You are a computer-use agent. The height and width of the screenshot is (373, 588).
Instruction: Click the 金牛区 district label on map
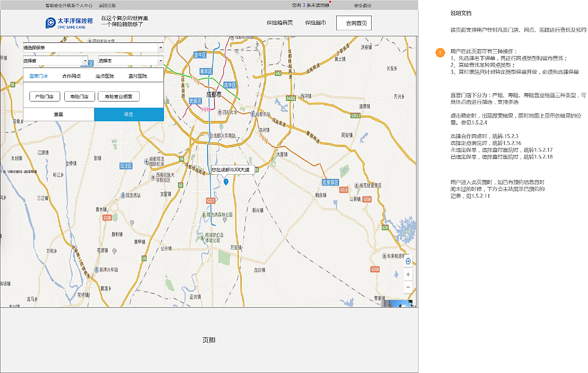200,54
